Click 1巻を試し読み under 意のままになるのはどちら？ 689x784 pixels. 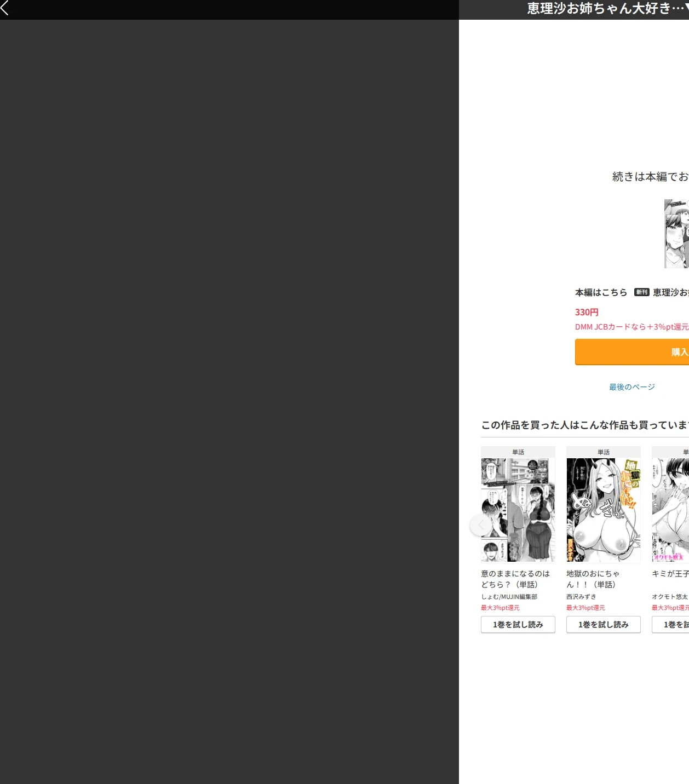coord(518,625)
